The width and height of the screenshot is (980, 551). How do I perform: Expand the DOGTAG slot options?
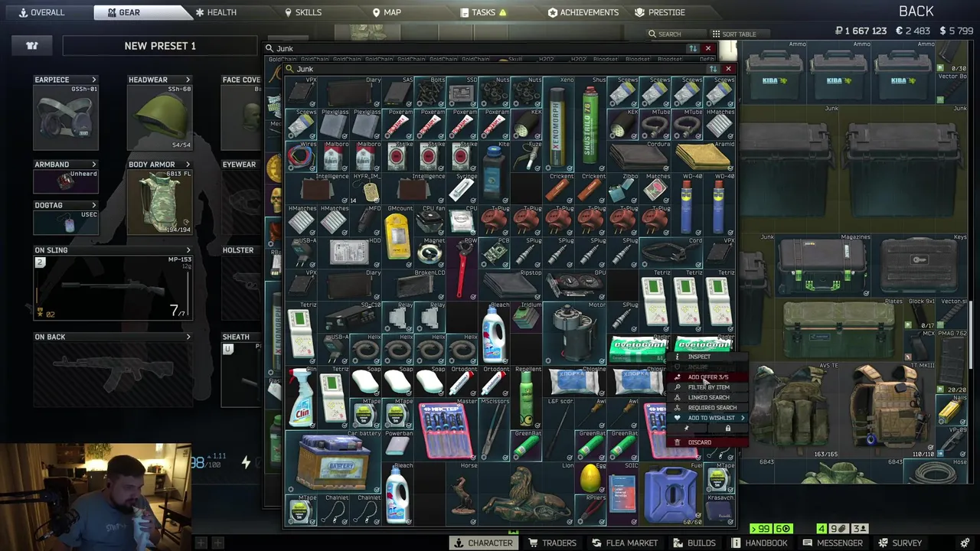click(x=94, y=205)
